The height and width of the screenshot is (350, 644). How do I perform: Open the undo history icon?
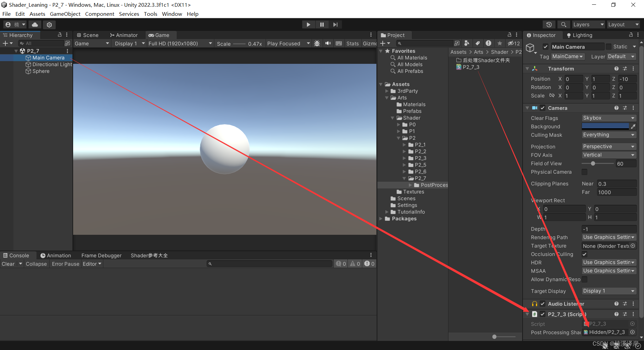click(549, 25)
